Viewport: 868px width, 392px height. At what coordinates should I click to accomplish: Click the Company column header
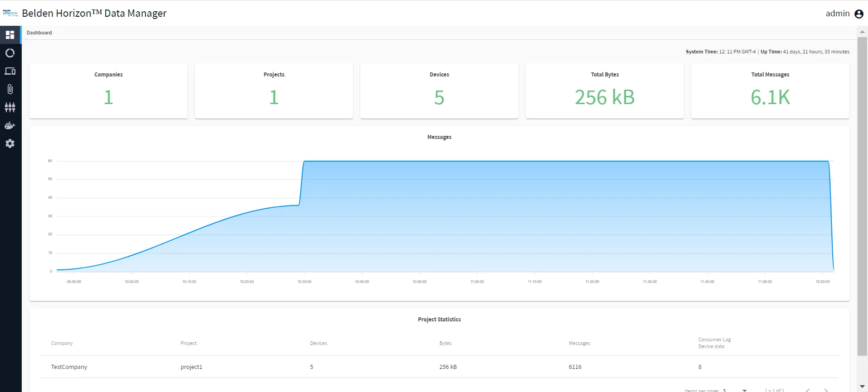(x=62, y=343)
